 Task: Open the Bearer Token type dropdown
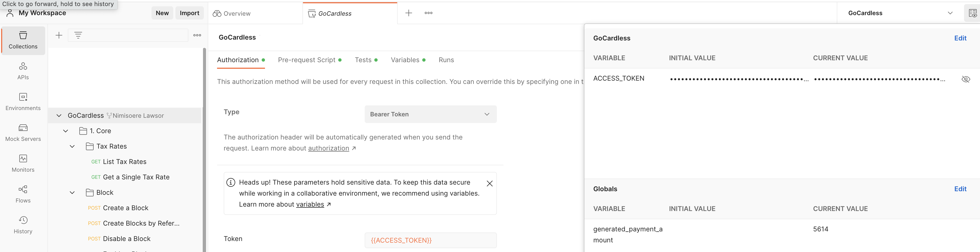430,114
